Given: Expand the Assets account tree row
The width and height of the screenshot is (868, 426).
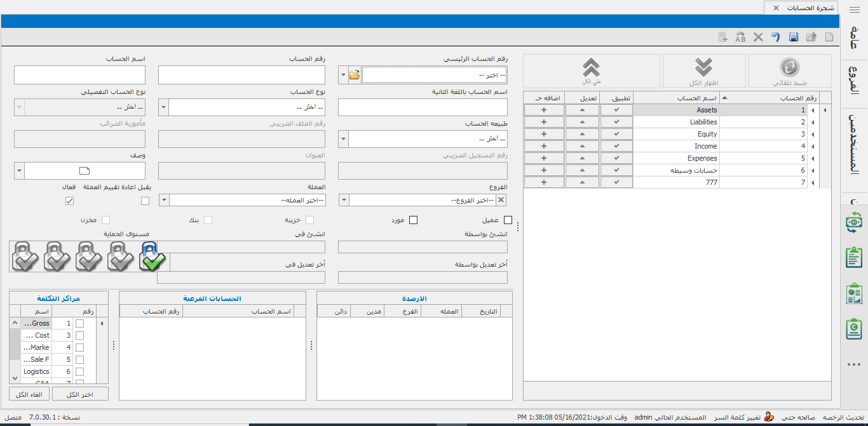Looking at the screenshot, I should (825, 110).
